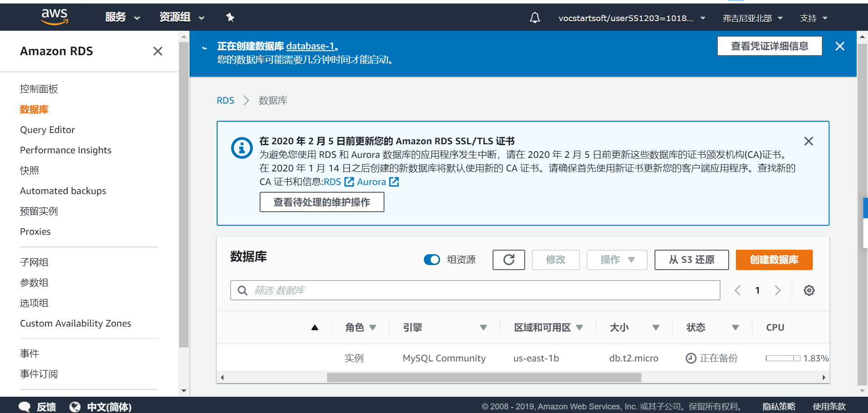868x413 pixels.
Task: Open 选项组 in the sidebar
Action: [x=34, y=303]
